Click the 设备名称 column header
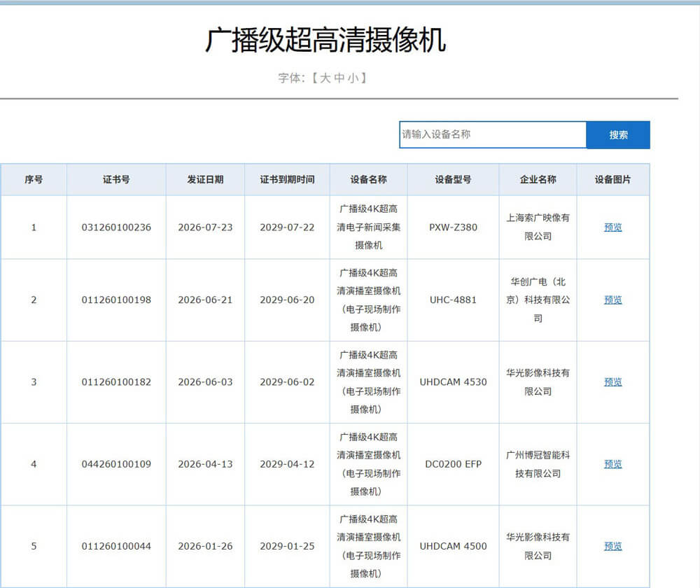 (368, 179)
